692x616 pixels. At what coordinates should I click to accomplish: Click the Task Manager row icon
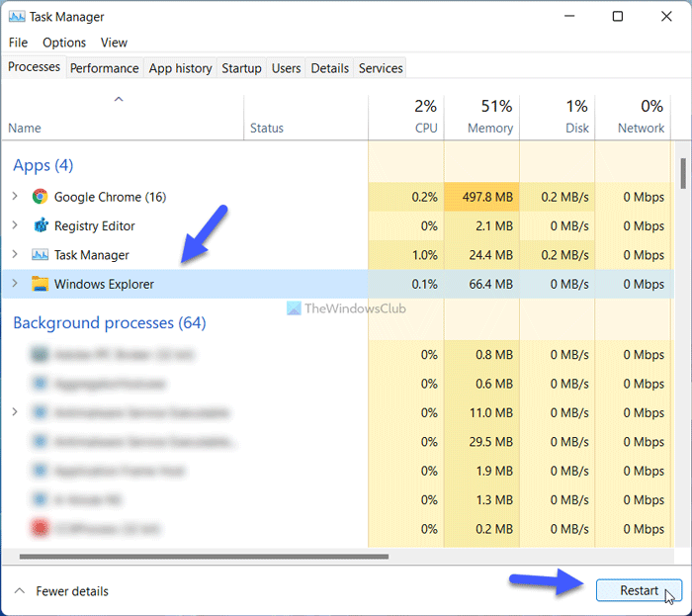[x=40, y=255]
